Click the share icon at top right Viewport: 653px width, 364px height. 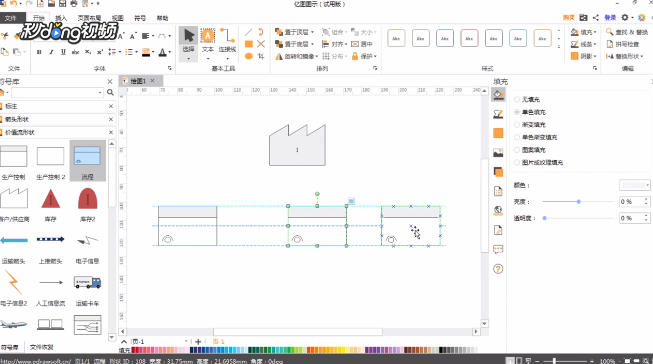click(596, 17)
